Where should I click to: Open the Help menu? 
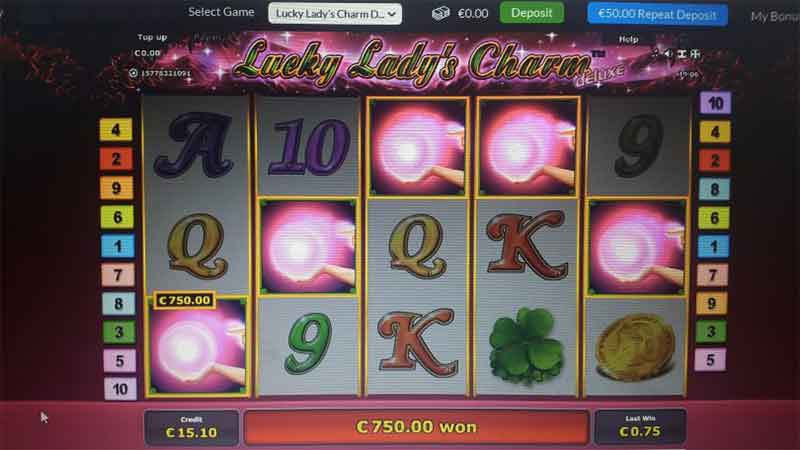click(629, 39)
